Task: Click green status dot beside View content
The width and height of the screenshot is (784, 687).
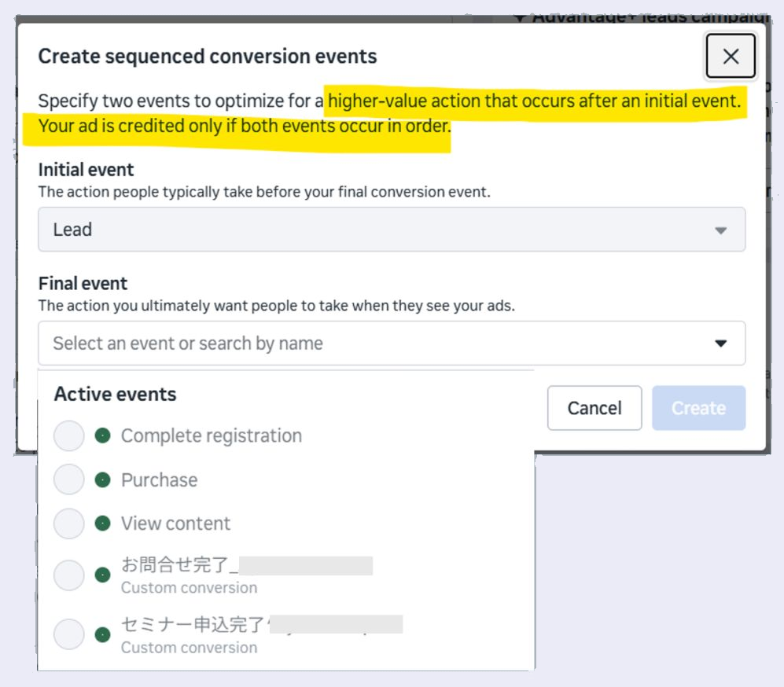Action: (x=102, y=524)
